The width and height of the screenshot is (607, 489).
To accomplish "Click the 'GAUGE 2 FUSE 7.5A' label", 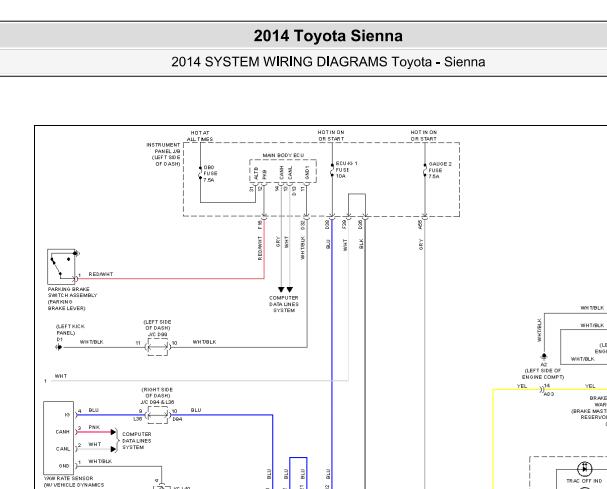I will click(x=440, y=170).
